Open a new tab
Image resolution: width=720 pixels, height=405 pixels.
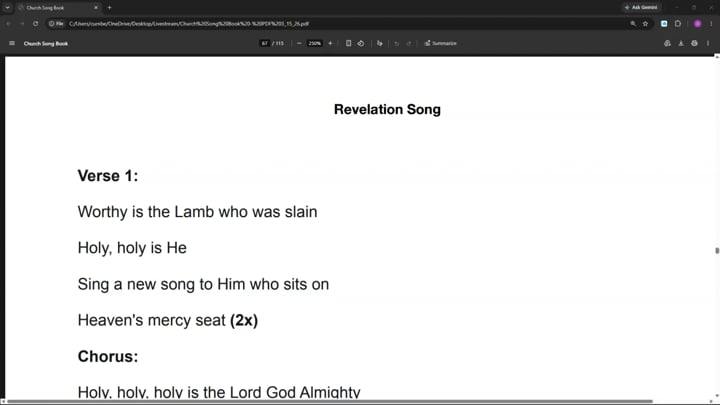tap(109, 7)
